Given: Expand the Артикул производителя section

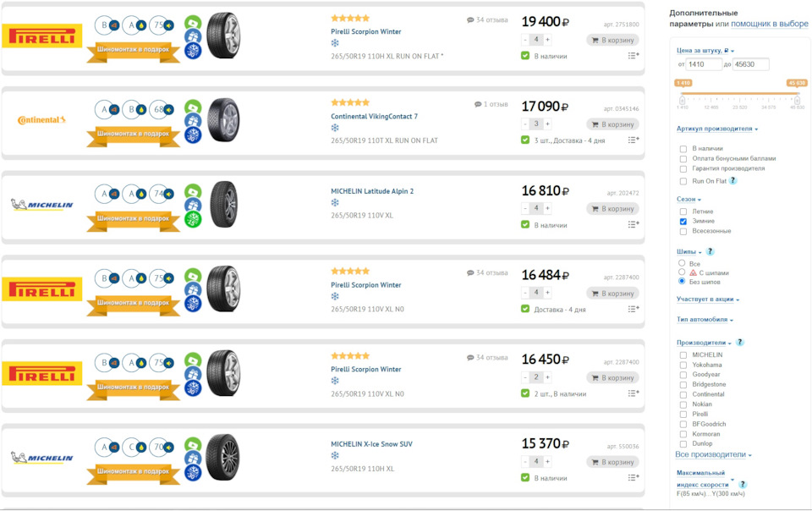Looking at the screenshot, I should (x=717, y=129).
